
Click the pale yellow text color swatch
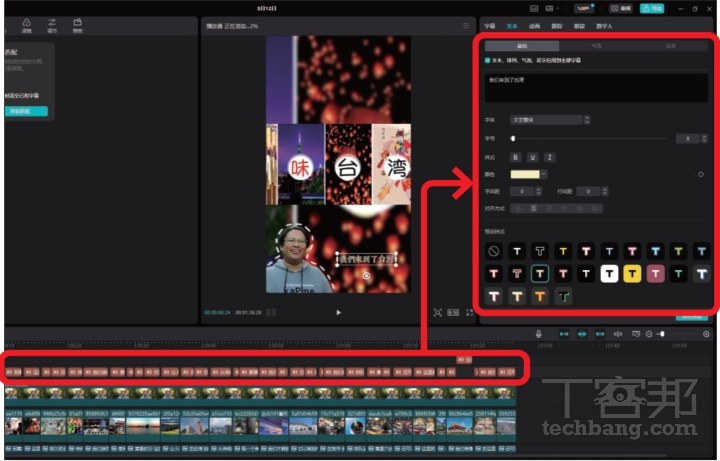[x=525, y=174]
